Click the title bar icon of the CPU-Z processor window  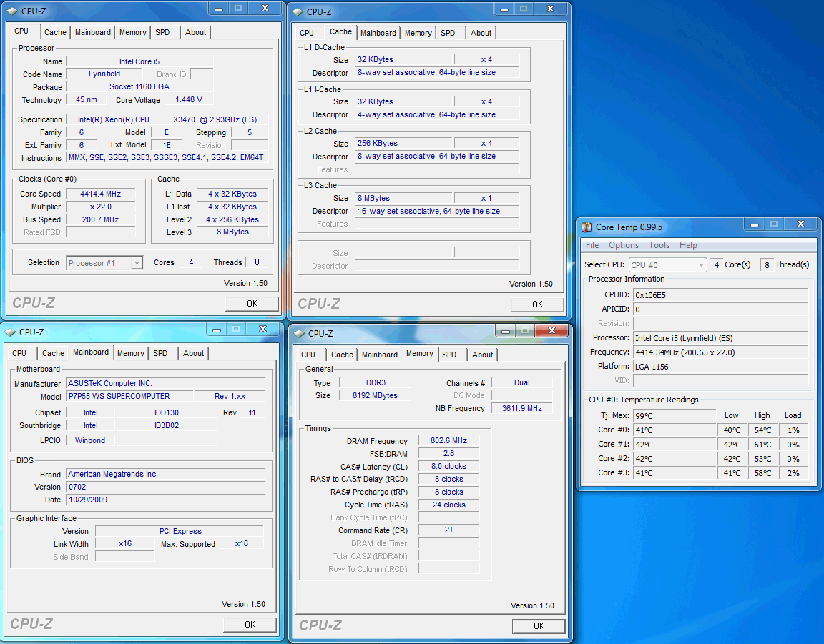tap(13, 11)
